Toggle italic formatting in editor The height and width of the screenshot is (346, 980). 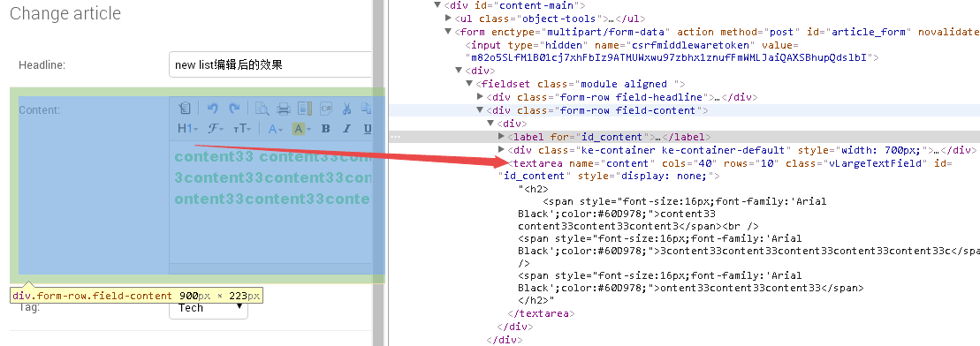tap(347, 129)
